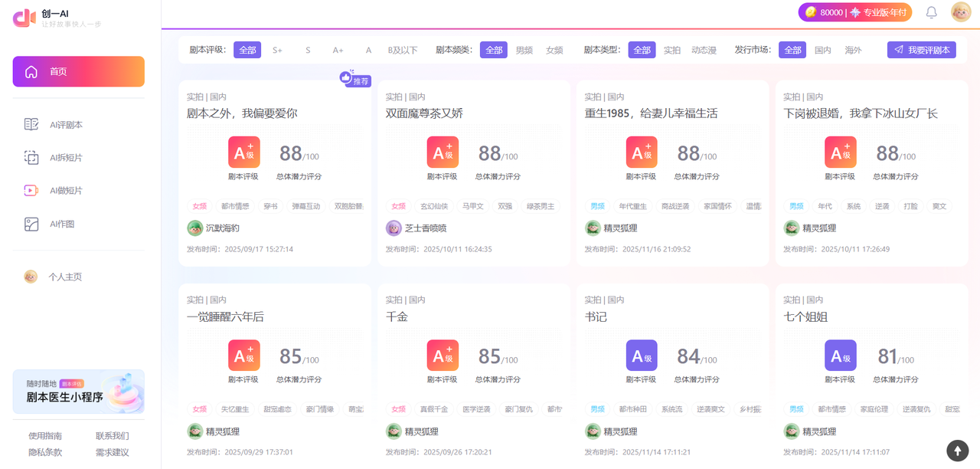The image size is (980, 469).
Task: Filter 剧本类型 by 动态漫
Action: 704,50
